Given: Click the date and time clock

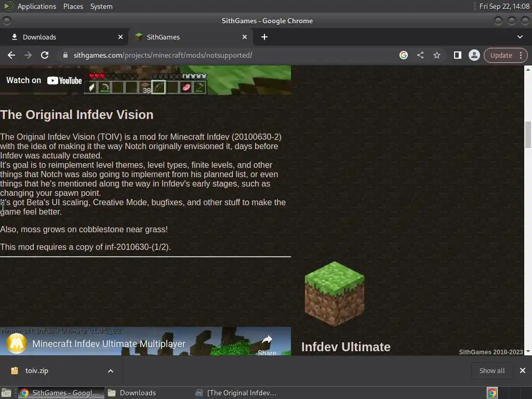Looking at the screenshot, I should 504,6.
